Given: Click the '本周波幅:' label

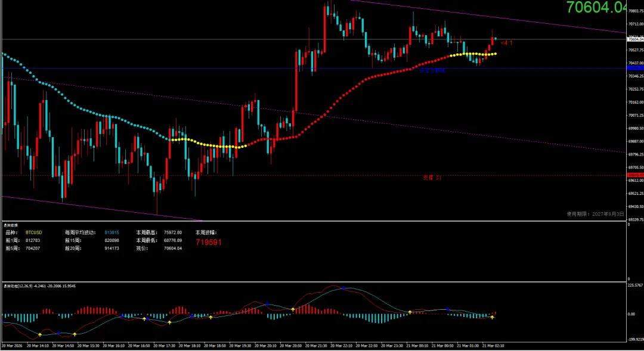Looking at the screenshot, I should [x=206, y=233].
